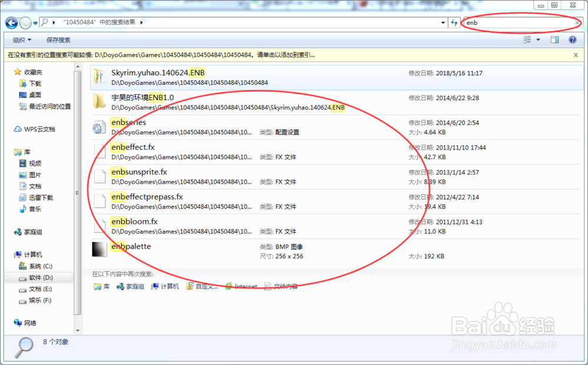Select enbeffectprepass.fx file

click(x=337, y=201)
